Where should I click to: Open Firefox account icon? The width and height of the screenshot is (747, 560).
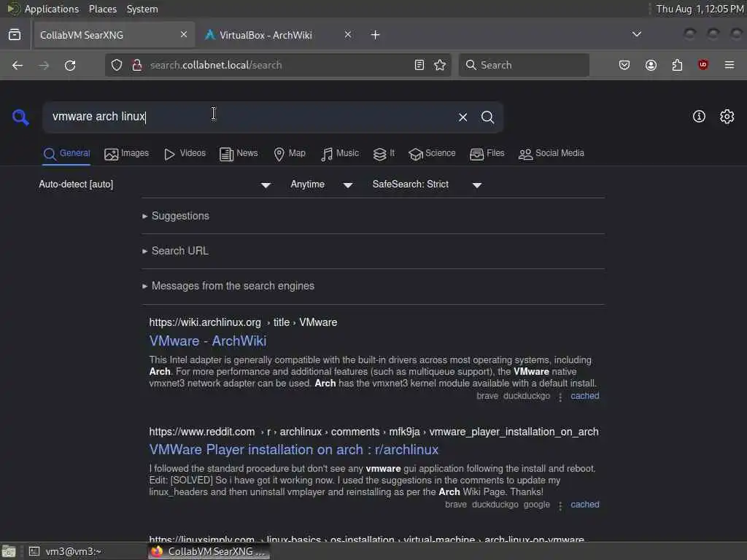(x=651, y=65)
